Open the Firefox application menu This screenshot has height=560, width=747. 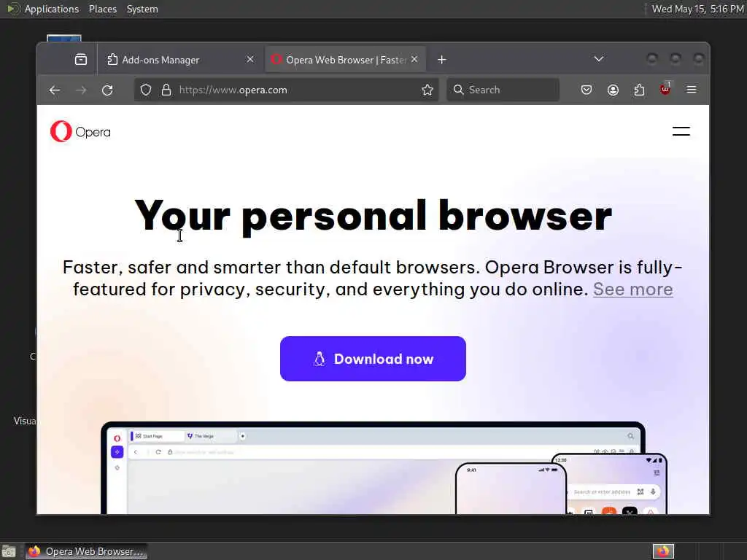click(692, 90)
